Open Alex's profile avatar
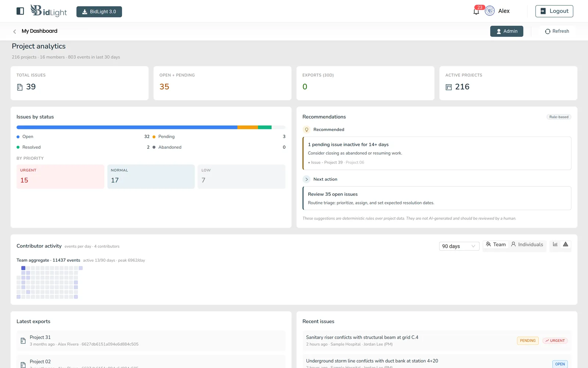The height and width of the screenshot is (368, 588). pyautogui.click(x=490, y=11)
